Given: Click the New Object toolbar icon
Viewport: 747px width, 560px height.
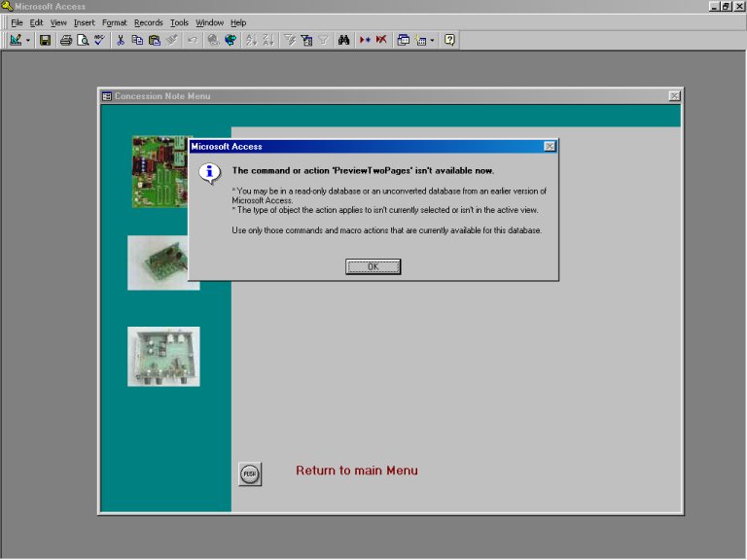Looking at the screenshot, I should (x=420, y=40).
